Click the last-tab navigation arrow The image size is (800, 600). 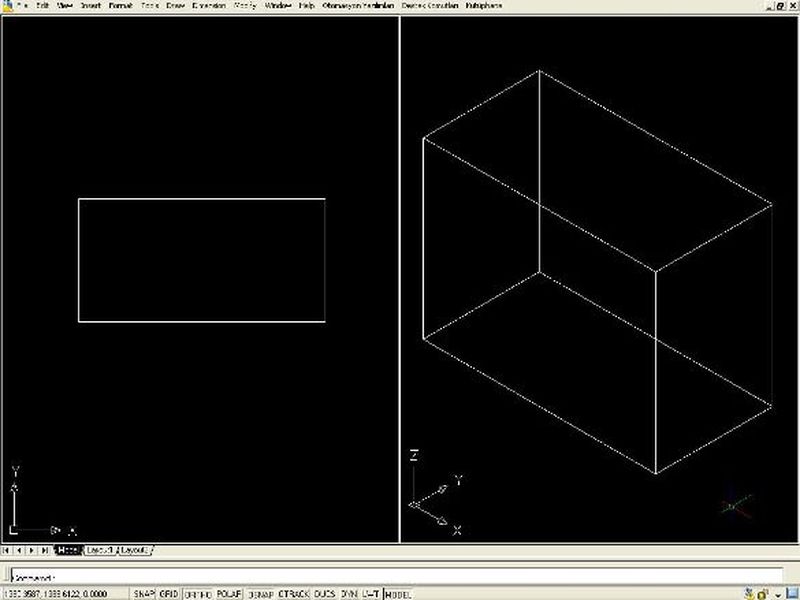point(45,550)
